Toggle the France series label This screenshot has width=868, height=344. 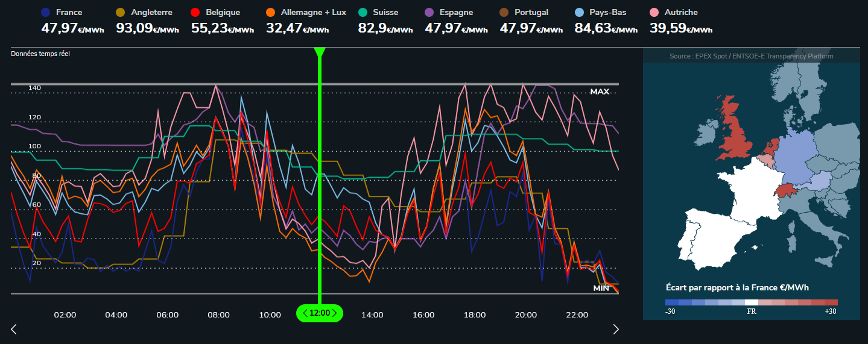click(x=69, y=12)
